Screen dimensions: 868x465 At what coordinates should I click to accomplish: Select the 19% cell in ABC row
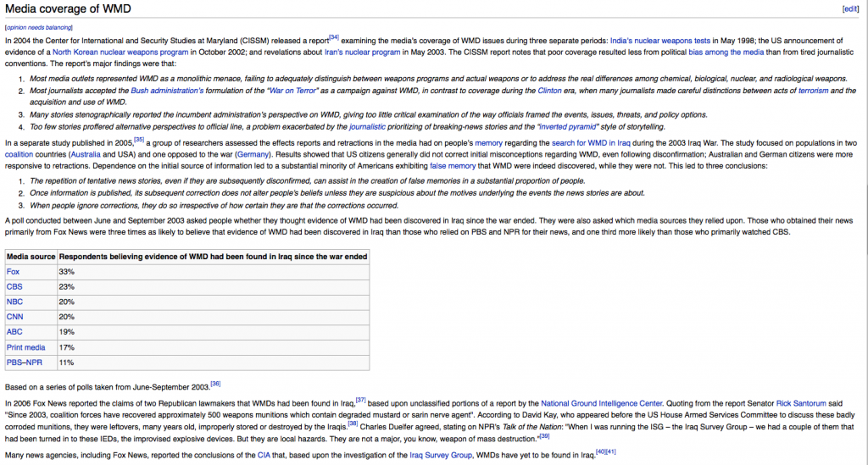coord(213,332)
